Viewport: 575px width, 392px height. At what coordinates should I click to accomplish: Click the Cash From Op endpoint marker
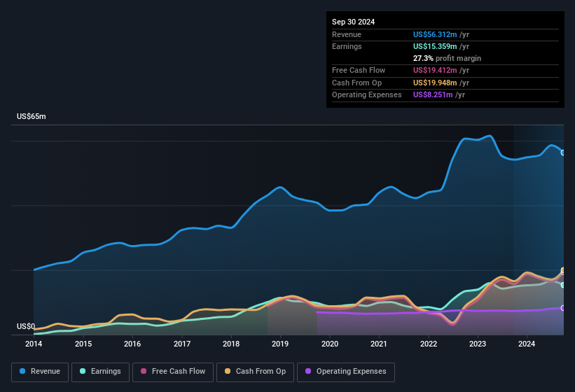(x=563, y=270)
